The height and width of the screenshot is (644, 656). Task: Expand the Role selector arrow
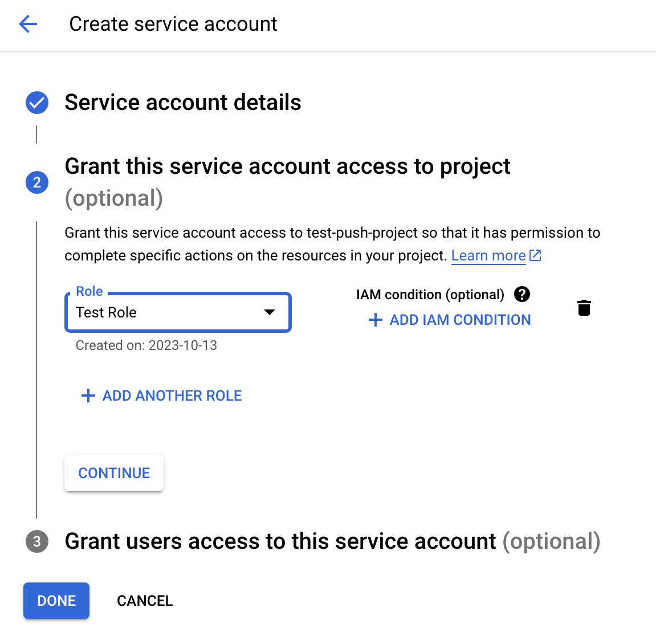click(268, 312)
